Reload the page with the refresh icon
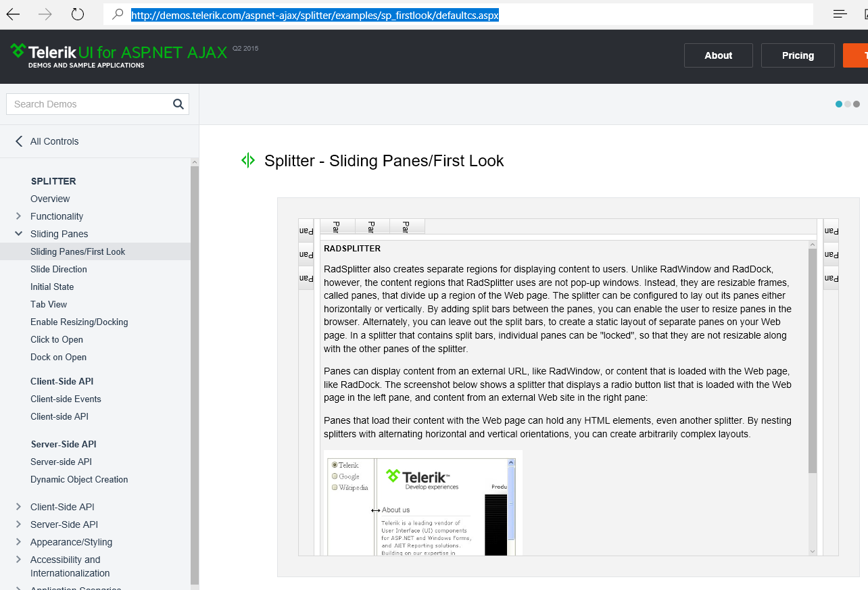The width and height of the screenshot is (868, 590). [x=78, y=14]
